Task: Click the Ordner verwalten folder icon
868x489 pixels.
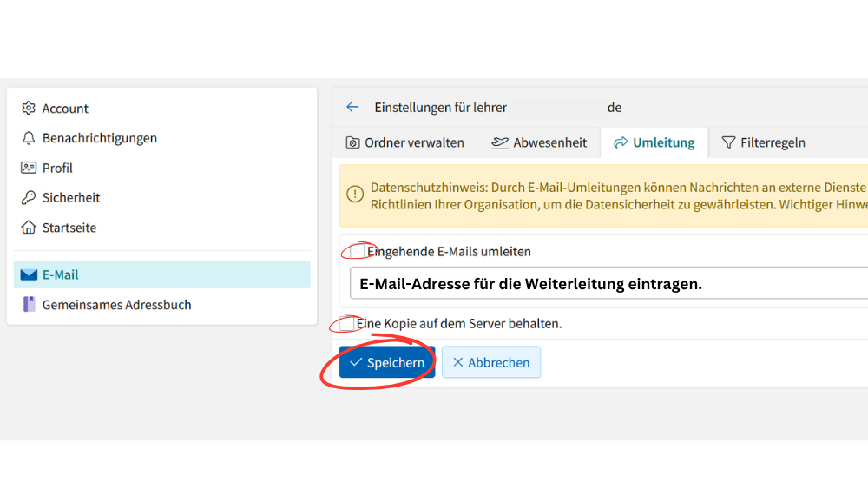Action: pos(352,143)
